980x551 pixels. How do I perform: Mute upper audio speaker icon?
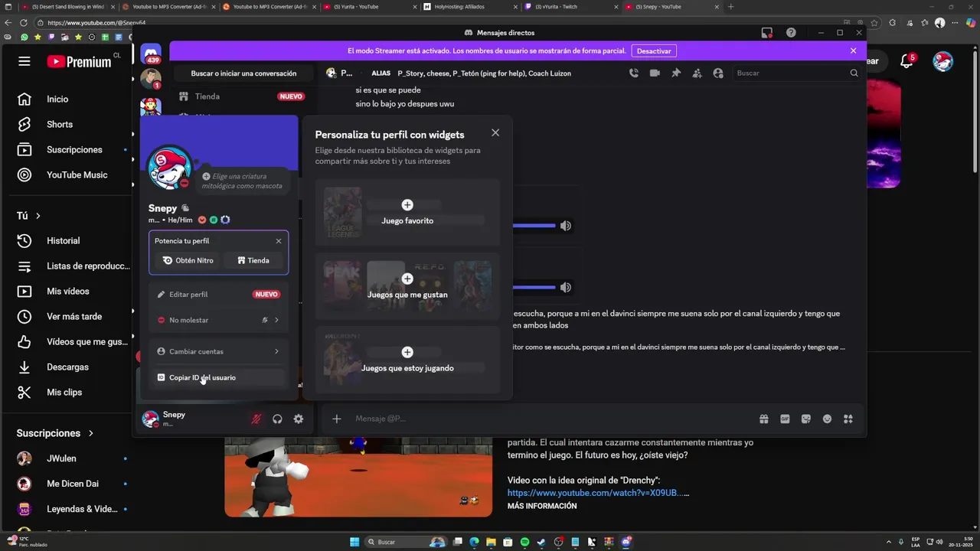click(x=565, y=226)
